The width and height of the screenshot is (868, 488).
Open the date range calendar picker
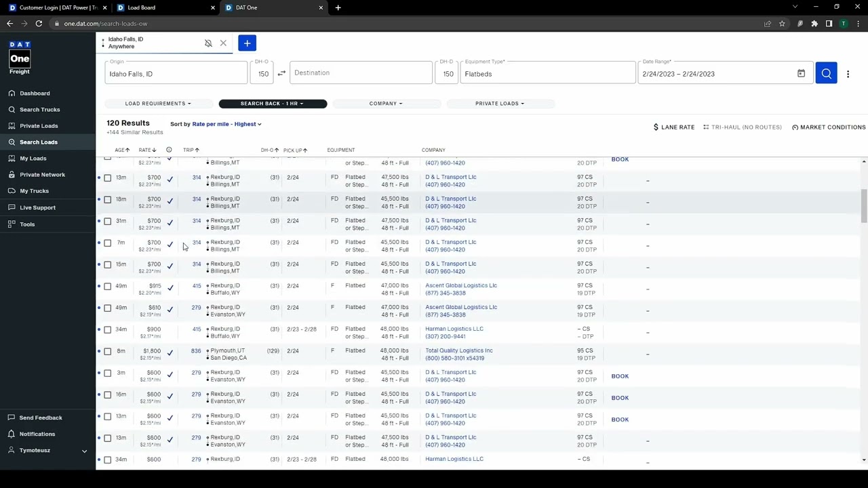(x=801, y=73)
